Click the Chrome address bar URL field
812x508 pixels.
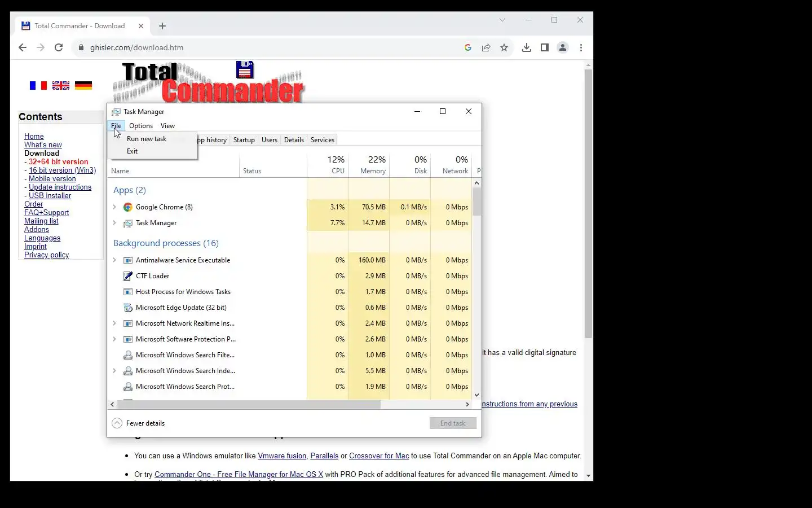pyautogui.click(x=271, y=47)
